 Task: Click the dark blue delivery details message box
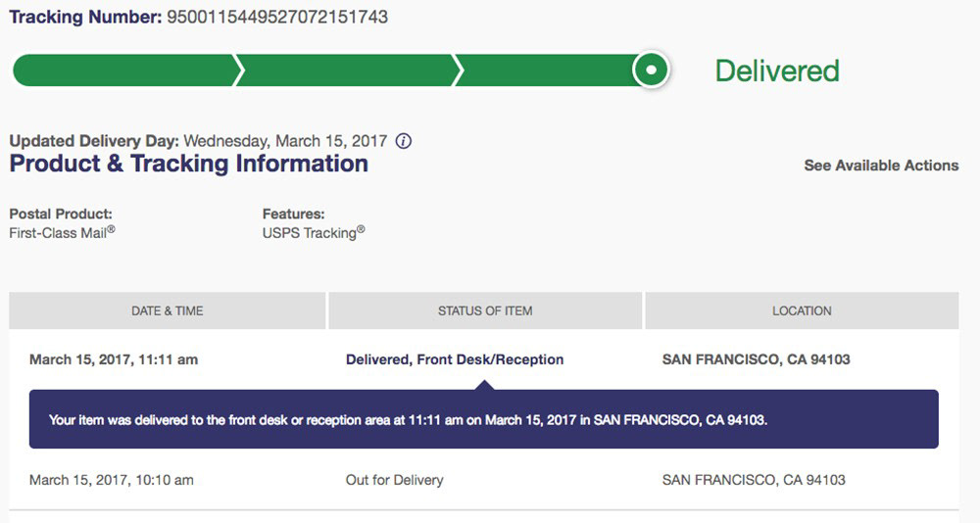(x=484, y=419)
